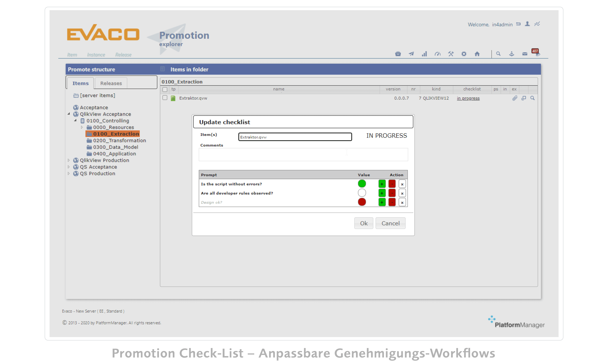This screenshot has height=364, width=607.
Task: Switch to the Releases tab
Action: click(x=111, y=83)
